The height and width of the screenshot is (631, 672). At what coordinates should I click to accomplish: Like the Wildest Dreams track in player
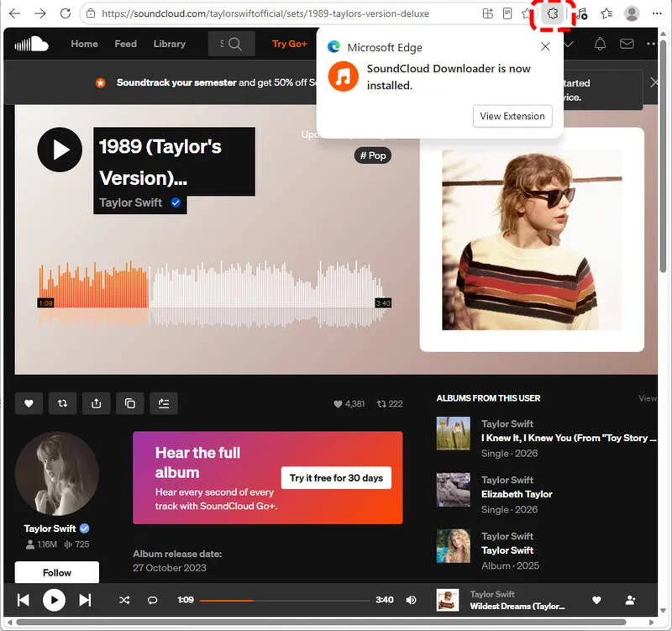click(596, 600)
